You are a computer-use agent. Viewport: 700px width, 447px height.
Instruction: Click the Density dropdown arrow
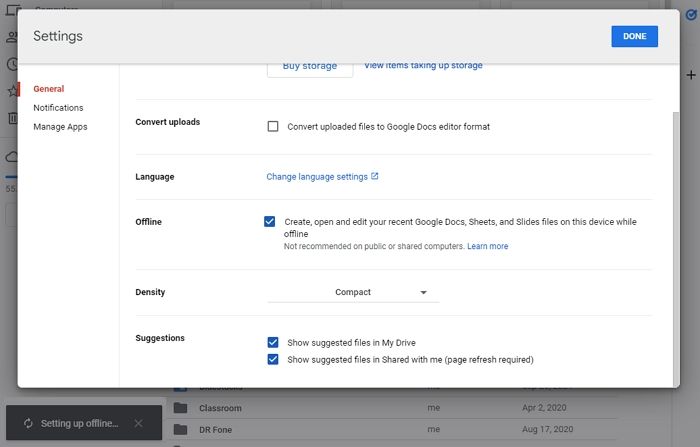[x=423, y=293]
